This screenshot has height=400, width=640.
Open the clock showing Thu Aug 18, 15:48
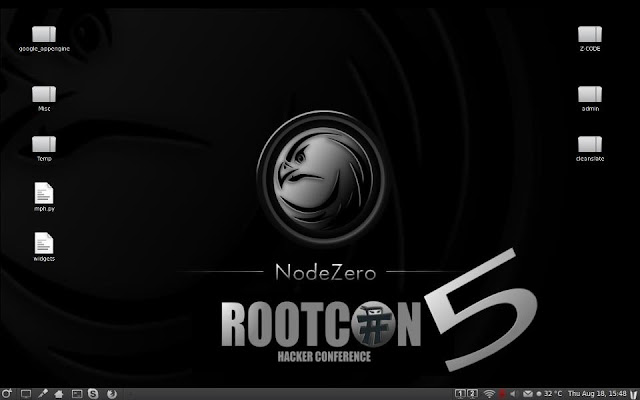coord(598,394)
